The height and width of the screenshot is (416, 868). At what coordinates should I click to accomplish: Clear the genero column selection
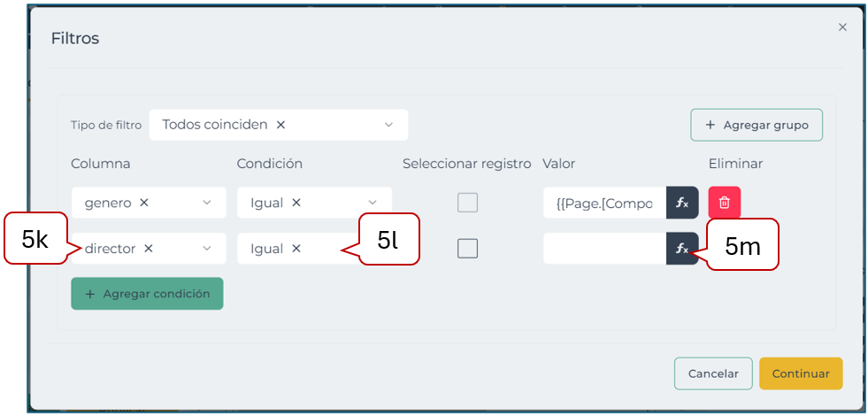tap(144, 203)
